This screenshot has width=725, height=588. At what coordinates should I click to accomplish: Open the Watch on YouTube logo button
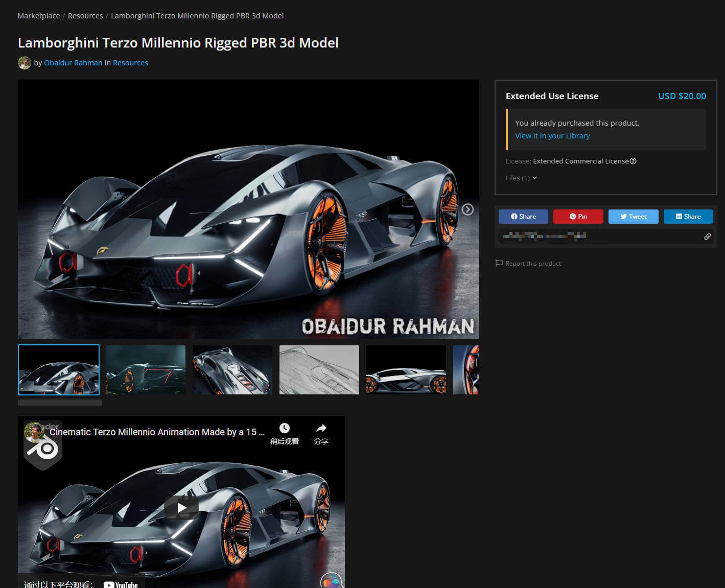(x=121, y=584)
